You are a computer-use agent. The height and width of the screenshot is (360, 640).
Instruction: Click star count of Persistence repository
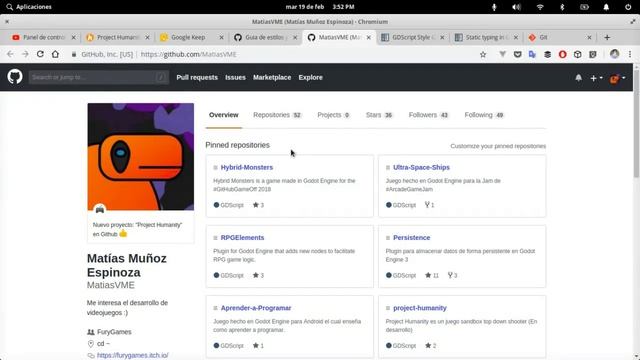click(x=432, y=276)
